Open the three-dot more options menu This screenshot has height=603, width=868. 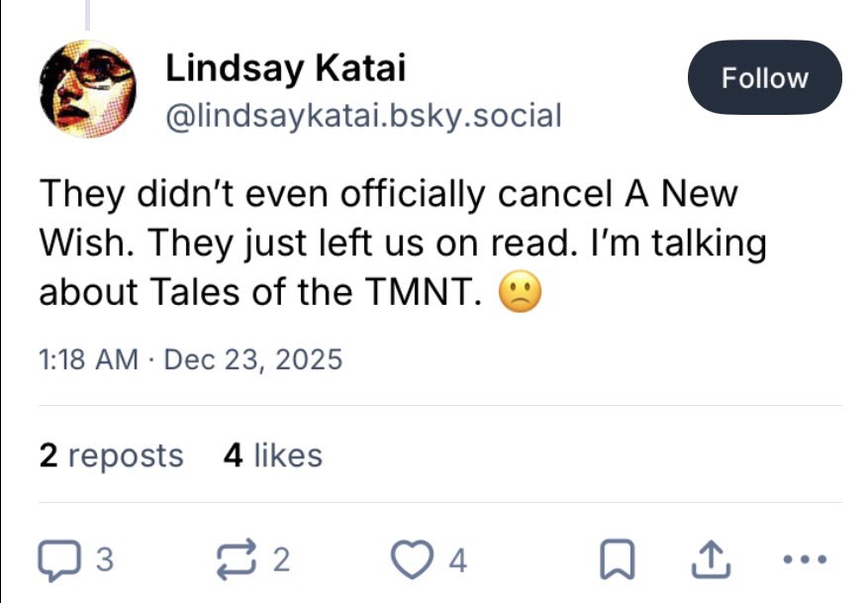802,560
